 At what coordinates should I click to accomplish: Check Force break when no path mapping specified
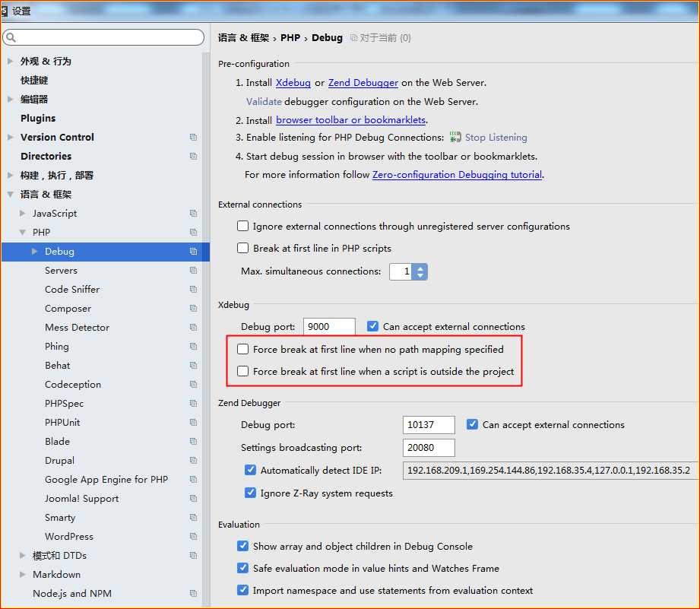[243, 349]
